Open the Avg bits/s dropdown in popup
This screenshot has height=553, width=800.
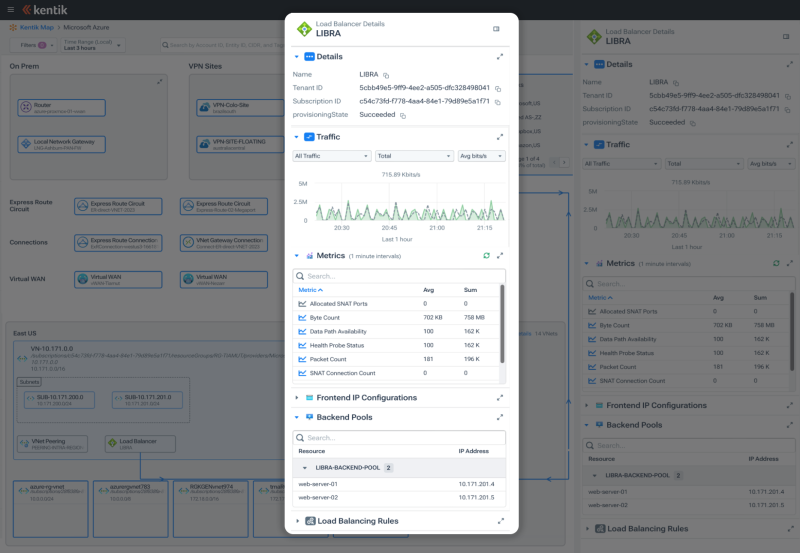(481, 156)
